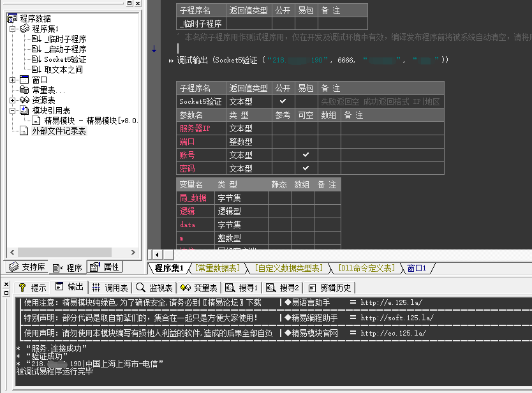Toggle 静态 cell for 局_数据 variable
The height and width of the screenshot is (393, 532).
tap(279, 198)
